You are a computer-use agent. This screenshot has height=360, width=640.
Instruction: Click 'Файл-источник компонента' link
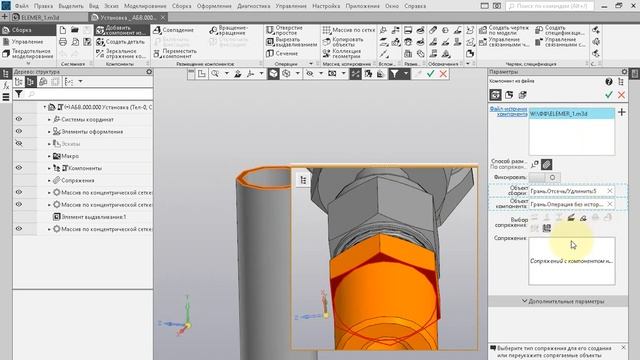pos(508,111)
